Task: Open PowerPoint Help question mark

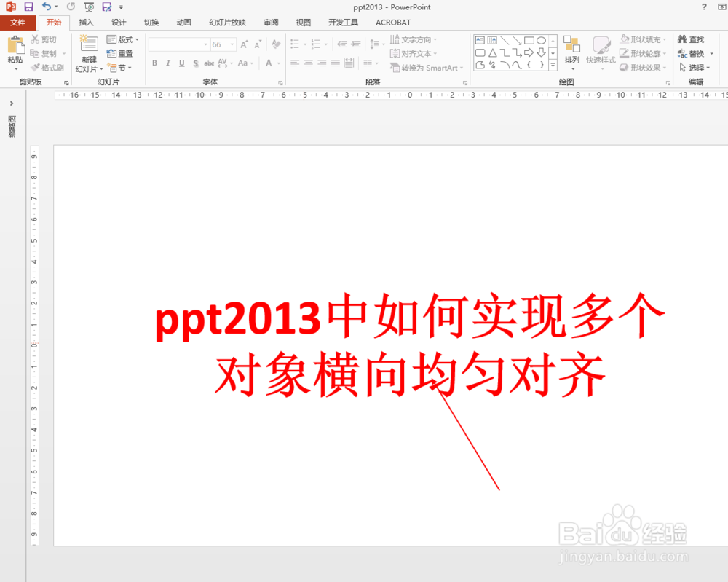Action: click(704, 7)
